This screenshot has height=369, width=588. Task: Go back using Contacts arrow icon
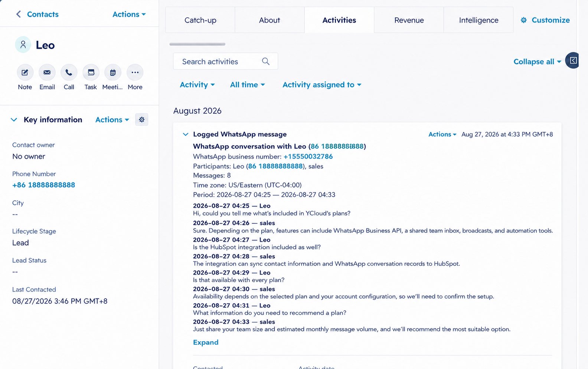click(18, 14)
